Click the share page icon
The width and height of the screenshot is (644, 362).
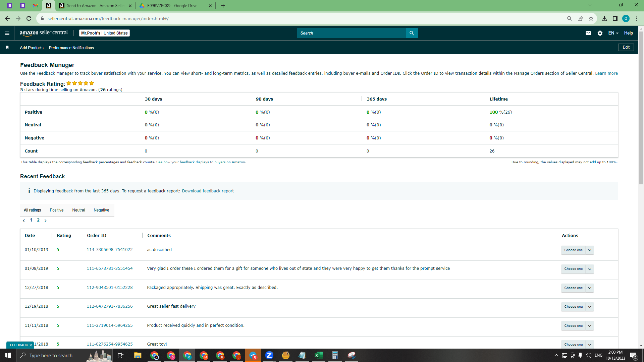[x=580, y=18]
